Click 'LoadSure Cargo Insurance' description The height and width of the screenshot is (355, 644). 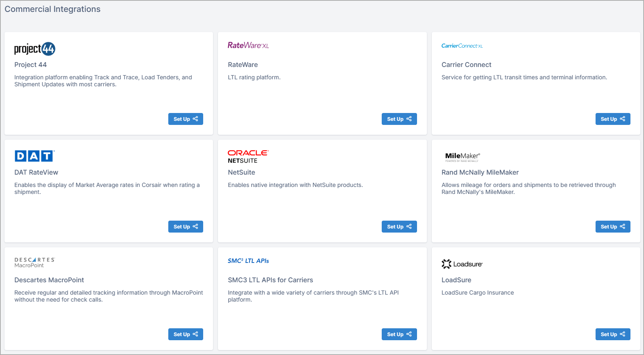pos(478,293)
